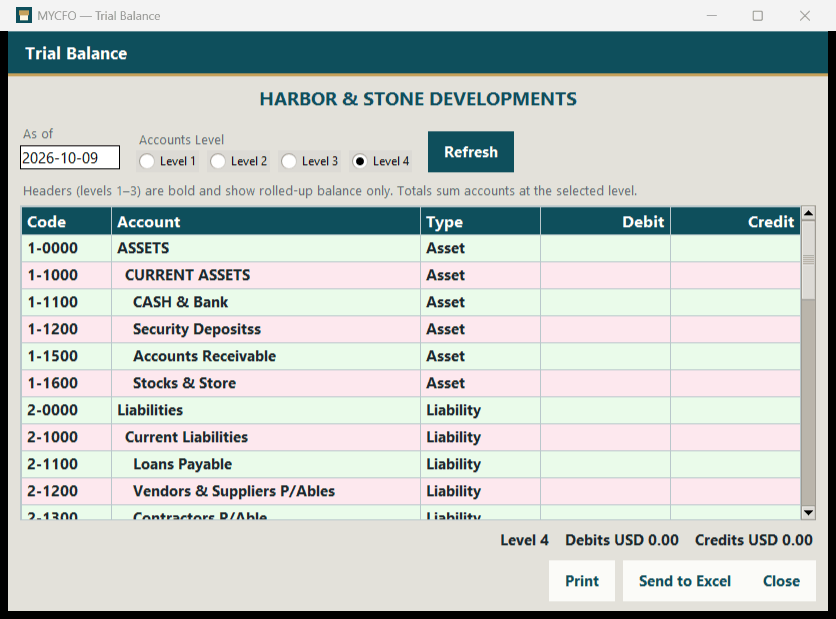Select the Stocks & Store row

(411, 383)
